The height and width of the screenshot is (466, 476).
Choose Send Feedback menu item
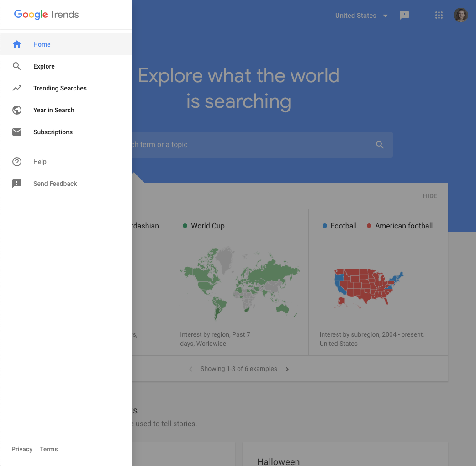point(66,184)
